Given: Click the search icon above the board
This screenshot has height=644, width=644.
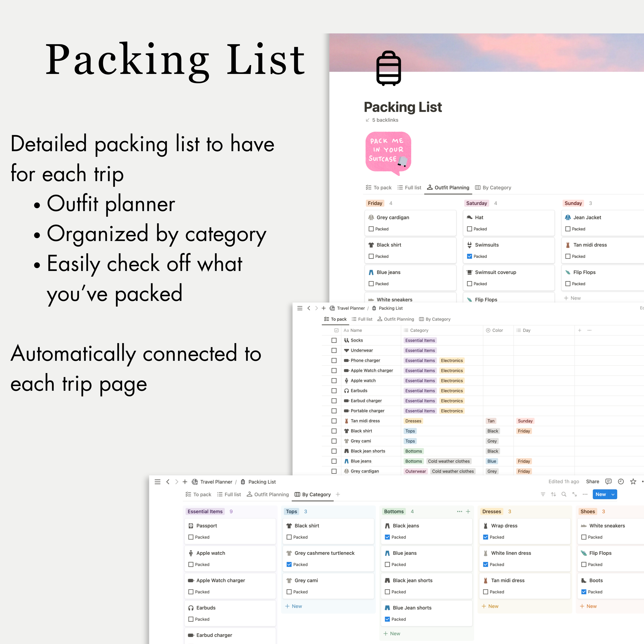Looking at the screenshot, I should [x=564, y=494].
